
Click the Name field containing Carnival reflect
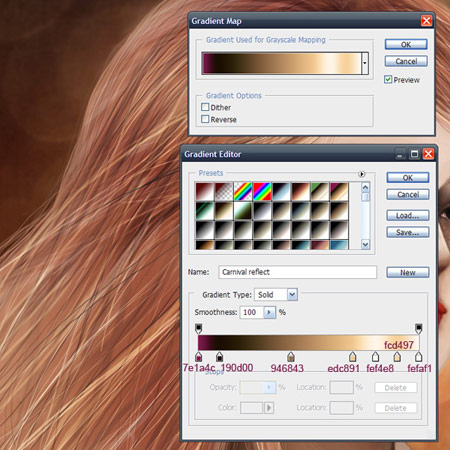[298, 272]
